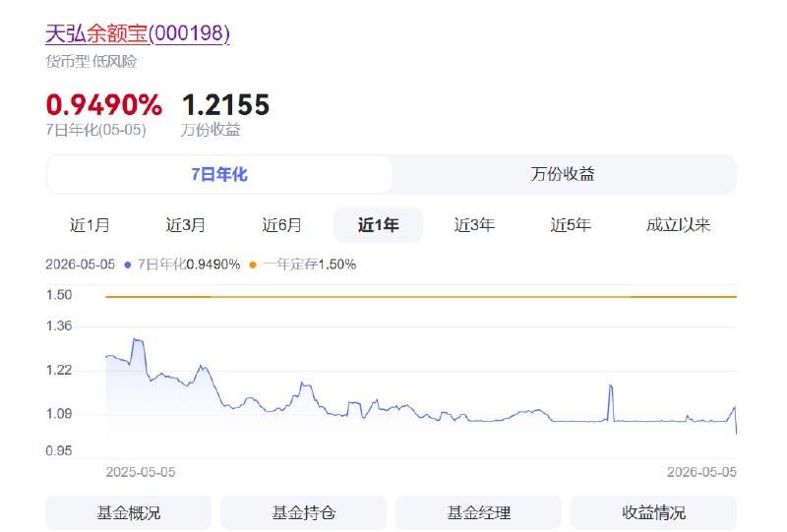Click the 1.22 y-axis label

coord(59,371)
